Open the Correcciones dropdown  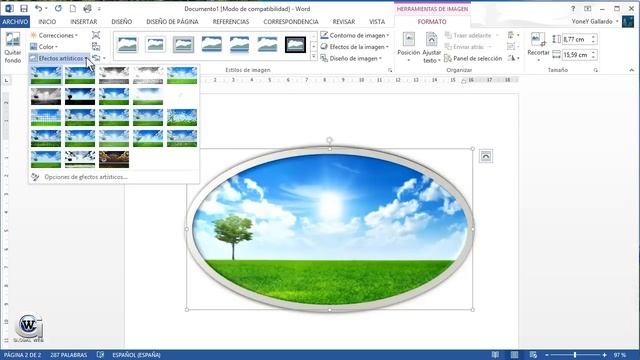point(54,36)
